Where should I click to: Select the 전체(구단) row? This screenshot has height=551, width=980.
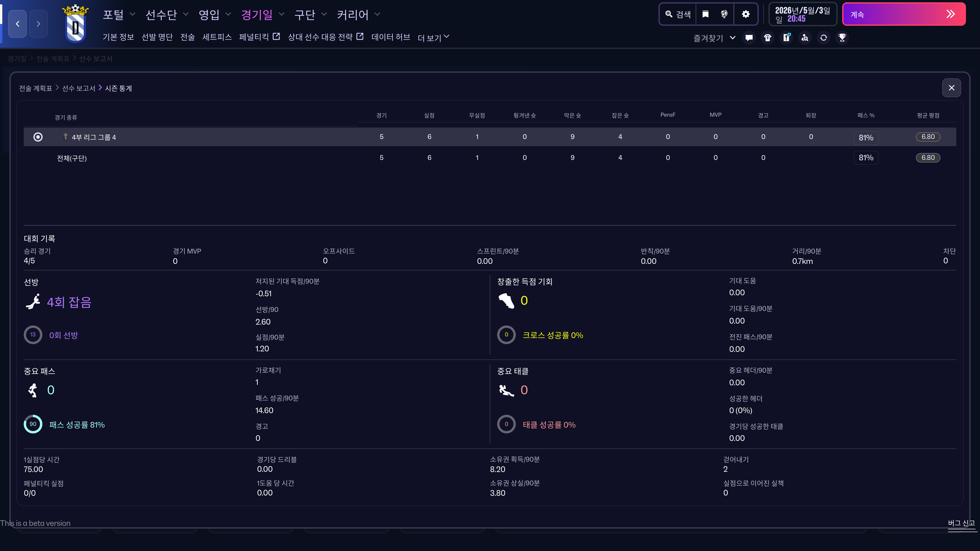click(72, 158)
